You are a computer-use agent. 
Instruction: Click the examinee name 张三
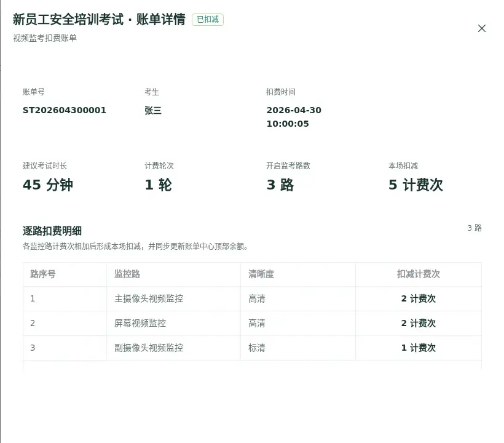153,110
